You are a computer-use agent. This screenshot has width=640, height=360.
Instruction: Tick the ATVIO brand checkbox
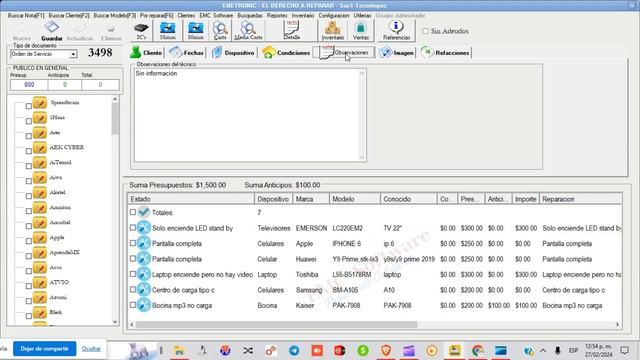tap(29, 286)
